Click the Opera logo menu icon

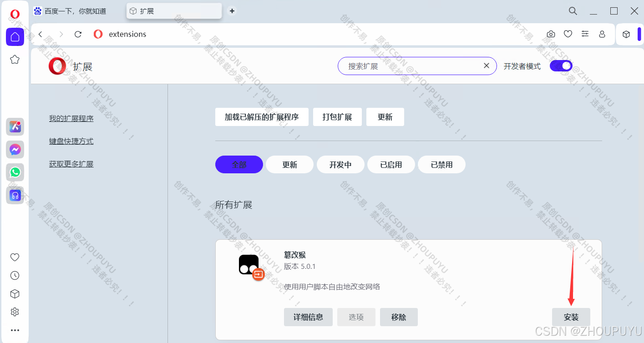point(15,14)
